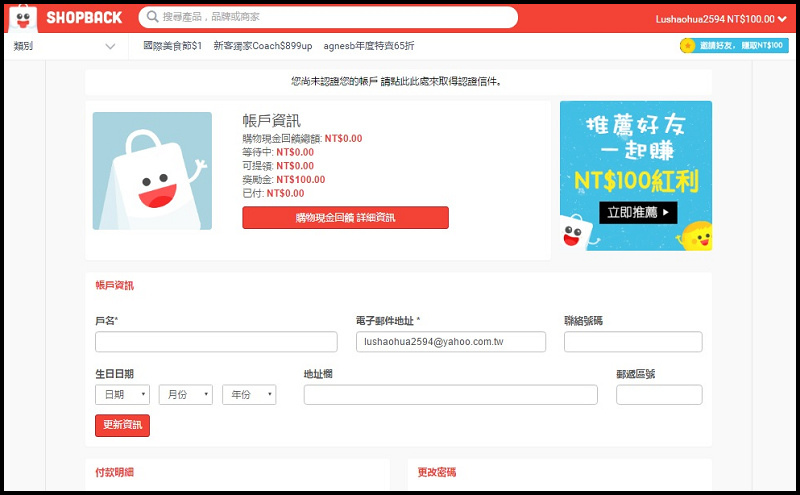Open 國際美食節$1 promotion link
800x495 pixels.
(x=172, y=46)
